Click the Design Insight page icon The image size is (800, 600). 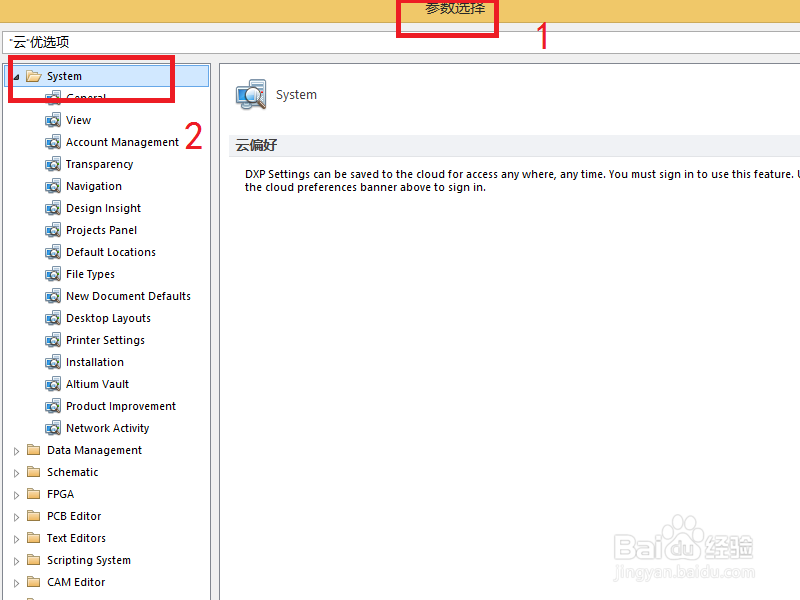(x=53, y=208)
